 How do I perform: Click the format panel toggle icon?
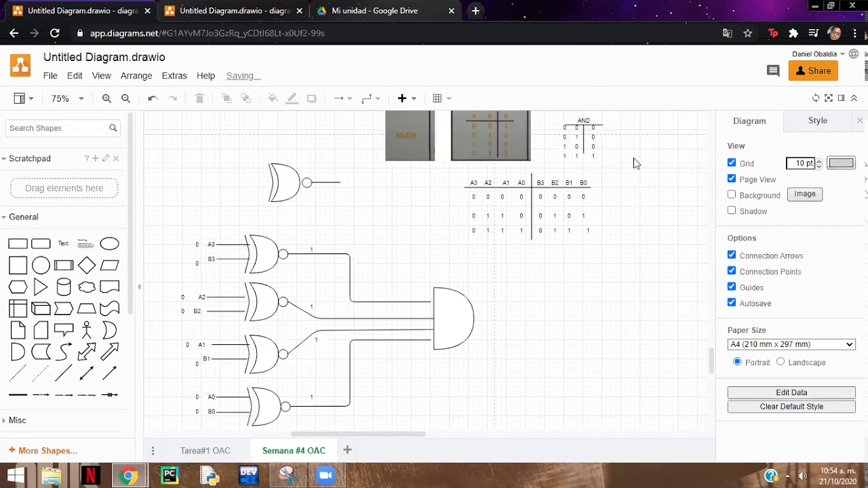click(842, 98)
